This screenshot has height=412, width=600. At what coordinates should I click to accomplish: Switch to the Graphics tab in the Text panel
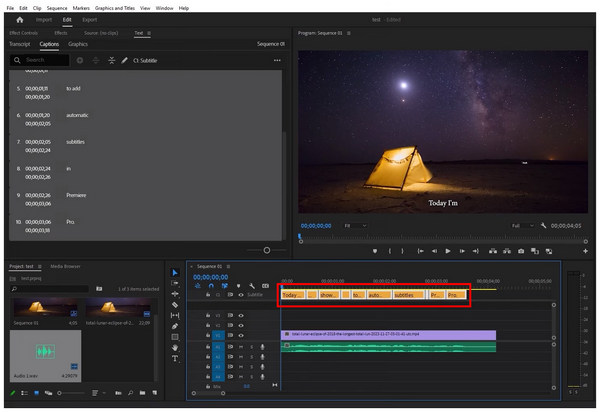78,44
